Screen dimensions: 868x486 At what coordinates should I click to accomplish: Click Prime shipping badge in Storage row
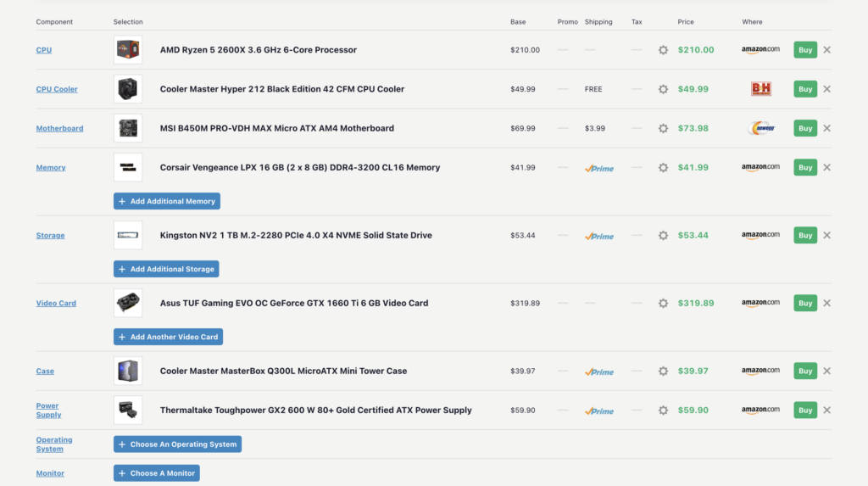599,236
